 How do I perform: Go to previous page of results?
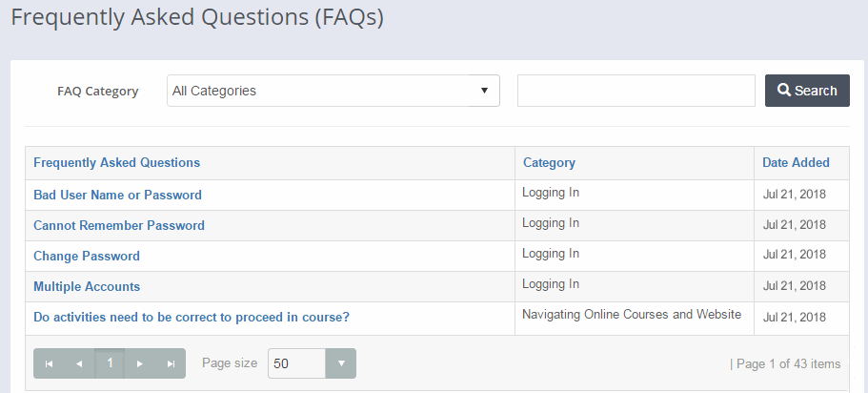(79, 363)
